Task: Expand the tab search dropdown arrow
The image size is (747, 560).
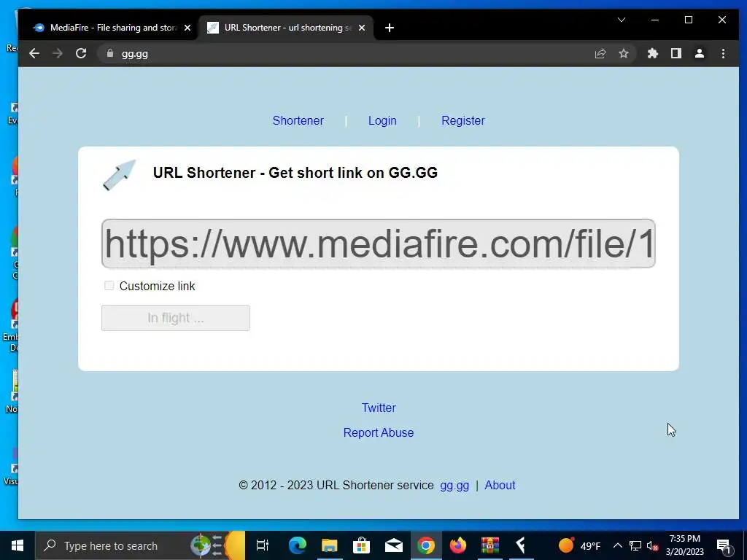Action: pyautogui.click(x=622, y=20)
